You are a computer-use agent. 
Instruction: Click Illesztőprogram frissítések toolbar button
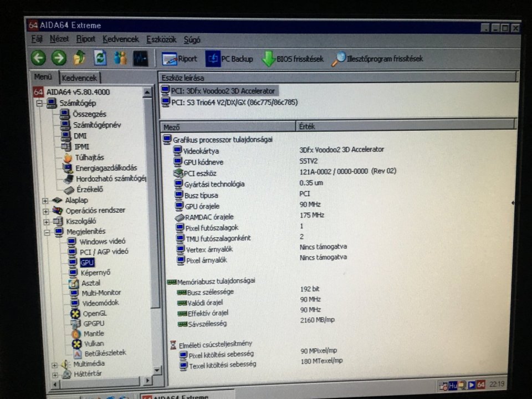click(377, 59)
